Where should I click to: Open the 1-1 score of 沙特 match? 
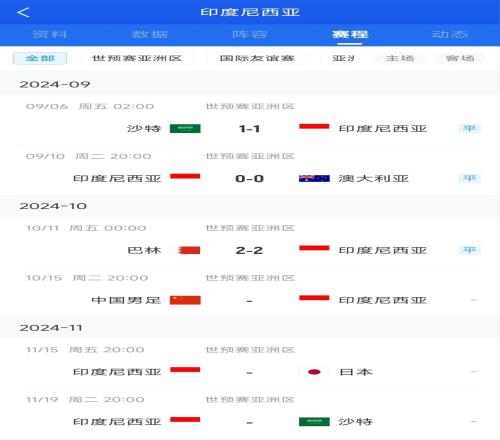click(x=249, y=129)
